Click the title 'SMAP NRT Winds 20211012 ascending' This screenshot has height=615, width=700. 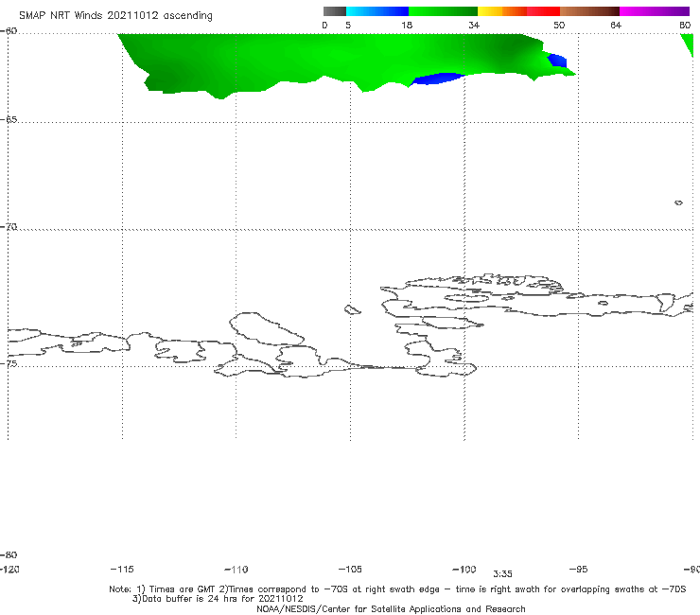click(x=115, y=15)
